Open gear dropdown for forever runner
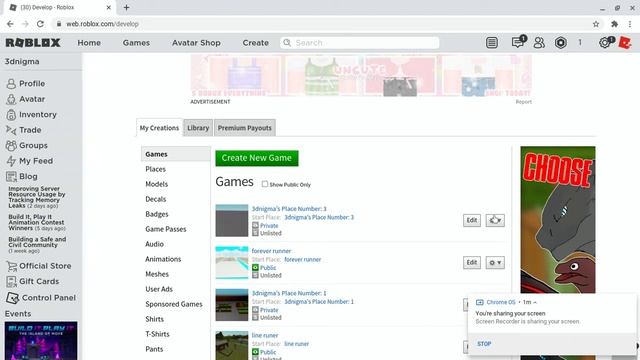The height and width of the screenshot is (360, 640). tap(495, 262)
